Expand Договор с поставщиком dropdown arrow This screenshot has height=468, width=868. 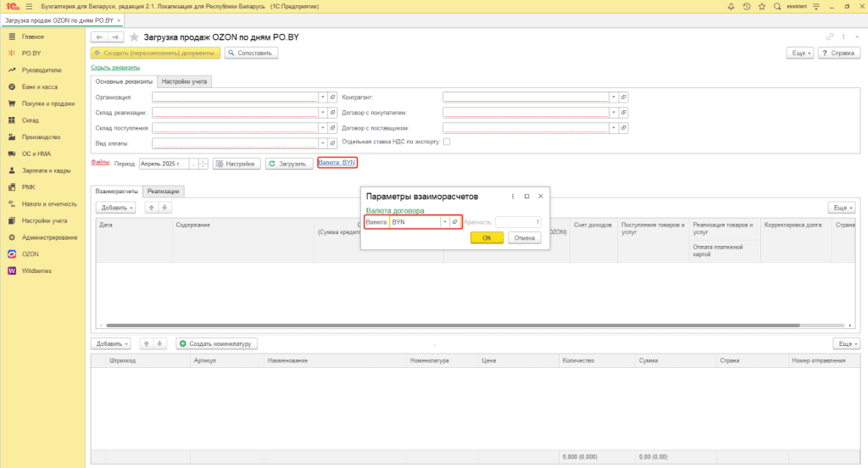(614, 128)
